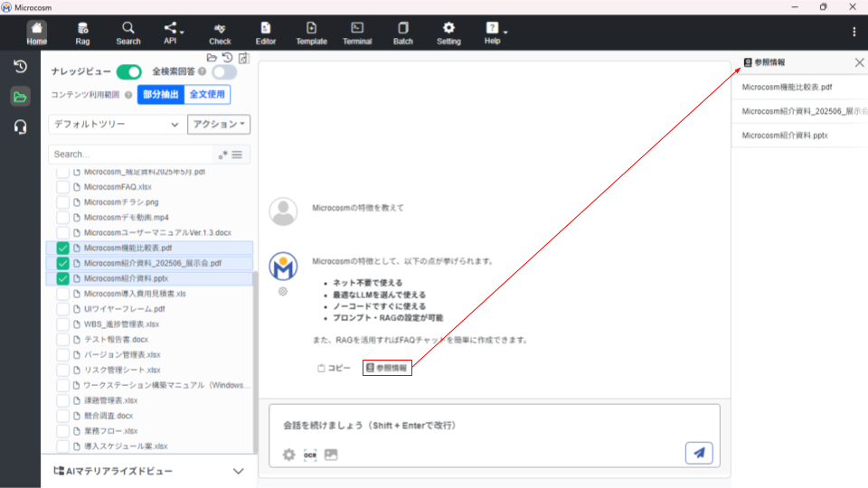Select 競合調査.docx file
This screenshot has width=868, height=488.
(x=108, y=416)
